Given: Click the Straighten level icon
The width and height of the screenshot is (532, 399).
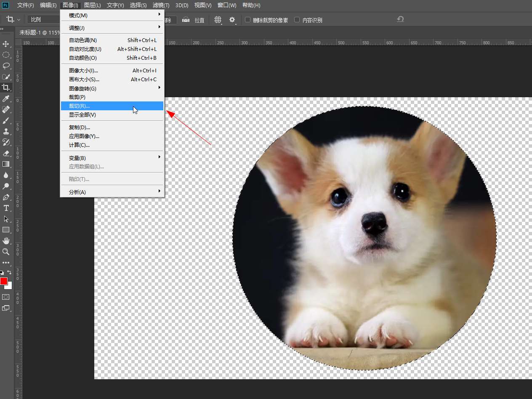Looking at the screenshot, I should point(185,20).
